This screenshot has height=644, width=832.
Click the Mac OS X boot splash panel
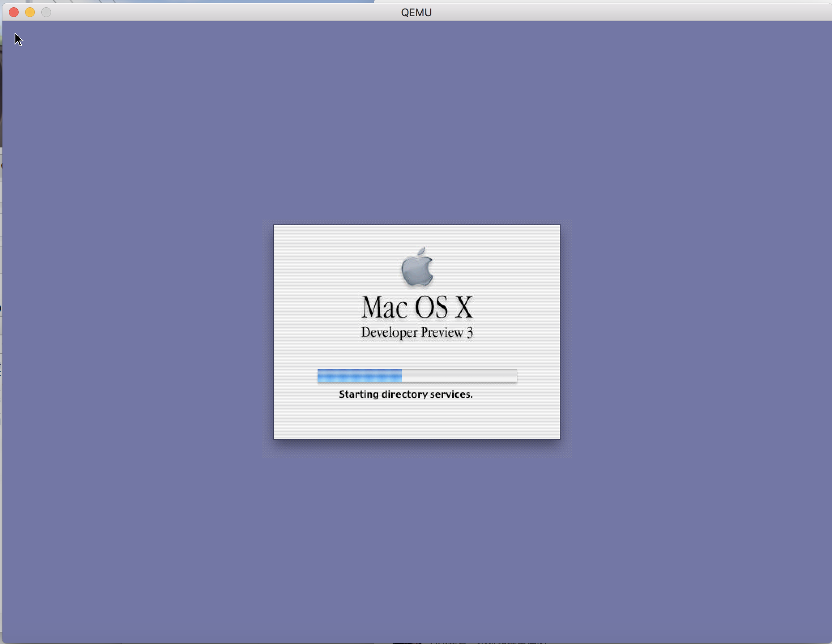[x=416, y=332]
